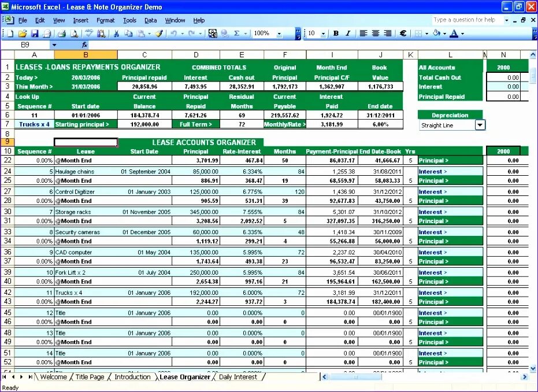The width and height of the screenshot is (538, 392).
Task: Activate the Format Painter brush
Action: click(159, 34)
